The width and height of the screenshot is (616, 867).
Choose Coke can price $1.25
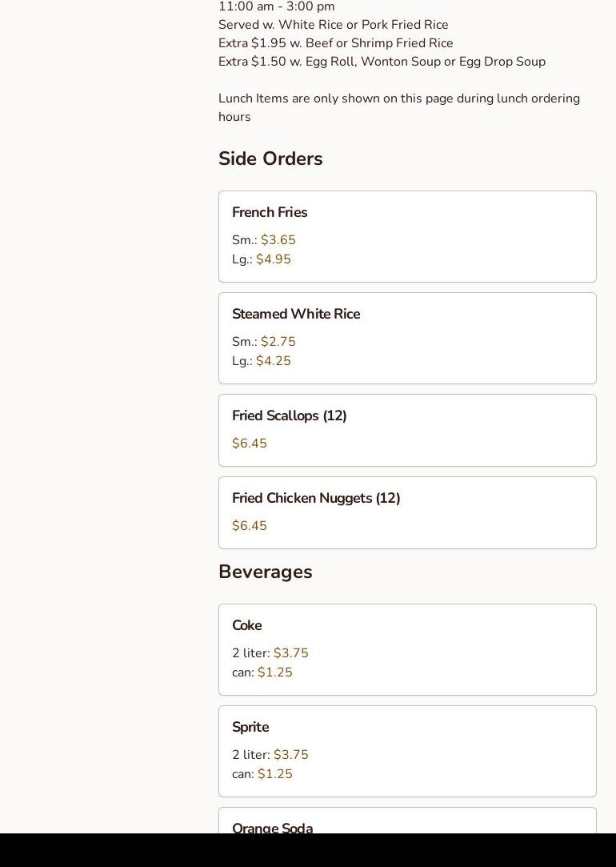coord(274,672)
